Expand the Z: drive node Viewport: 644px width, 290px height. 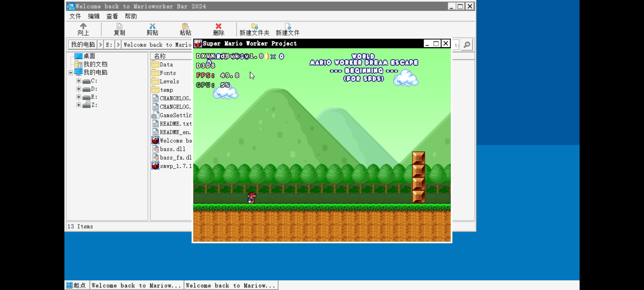[79, 105]
